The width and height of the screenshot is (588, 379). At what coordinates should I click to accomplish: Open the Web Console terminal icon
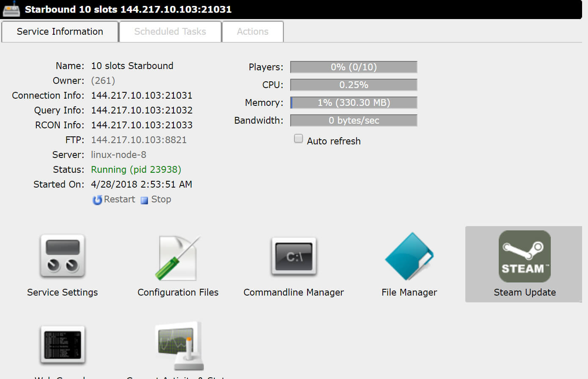click(x=63, y=345)
